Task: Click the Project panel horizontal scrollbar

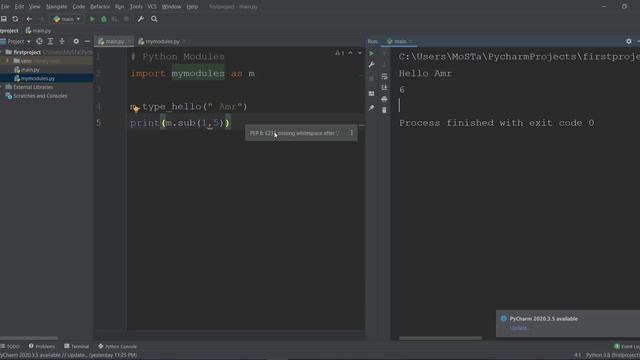Action: 29,338
